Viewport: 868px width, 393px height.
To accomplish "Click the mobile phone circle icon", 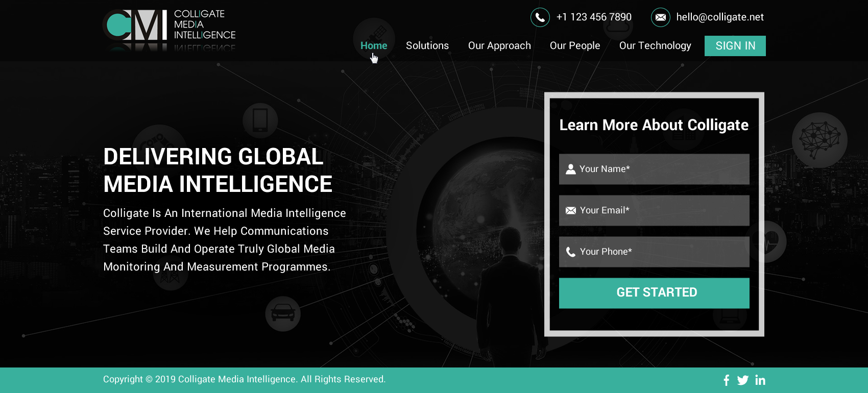I will coord(260,120).
